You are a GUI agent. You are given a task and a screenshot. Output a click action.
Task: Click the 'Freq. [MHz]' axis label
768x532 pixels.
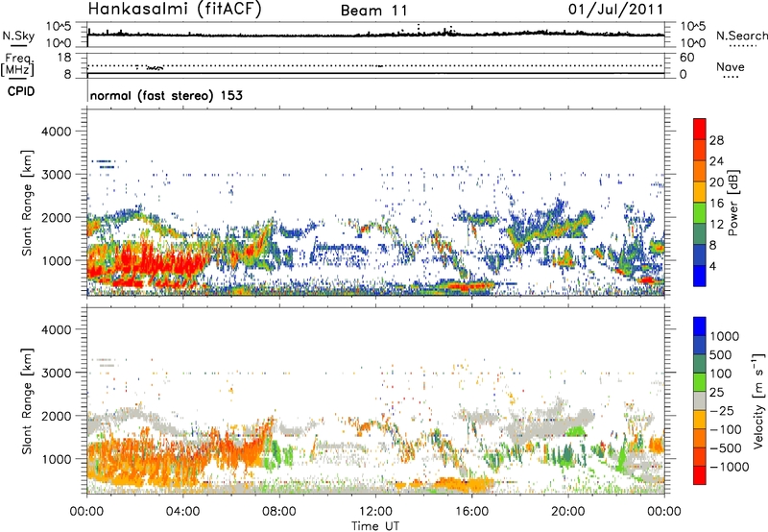(x=17, y=65)
